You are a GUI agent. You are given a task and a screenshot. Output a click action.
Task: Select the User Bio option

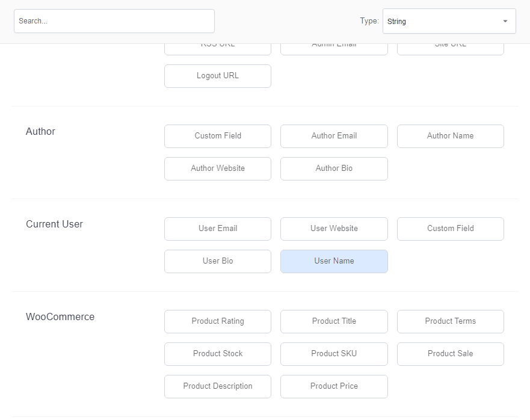click(x=218, y=261)
